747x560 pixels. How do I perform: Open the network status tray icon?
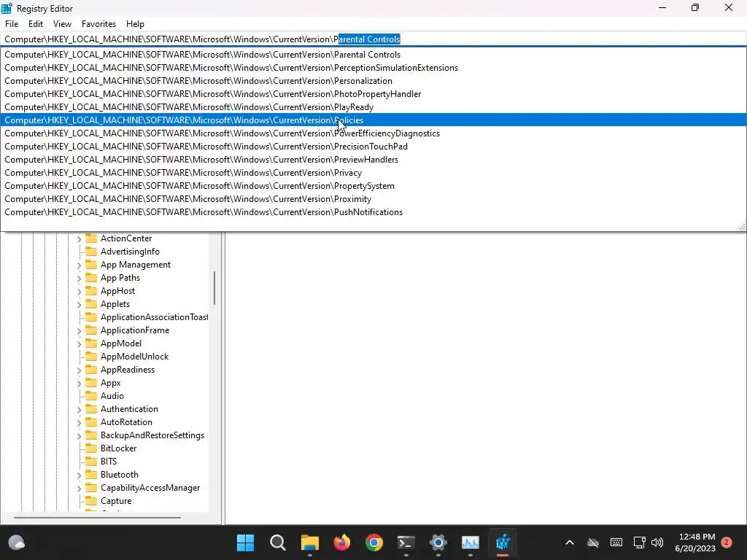coord(639,542)
